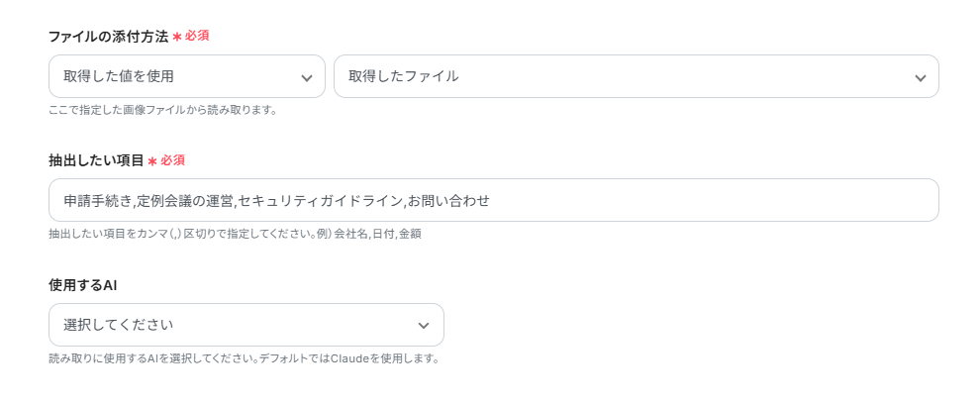This screenshot has height=403, width=980.
Task: Click chevron arrow in 選択してください dropdown
Action: pyautogui.click(x=424, y=326)
